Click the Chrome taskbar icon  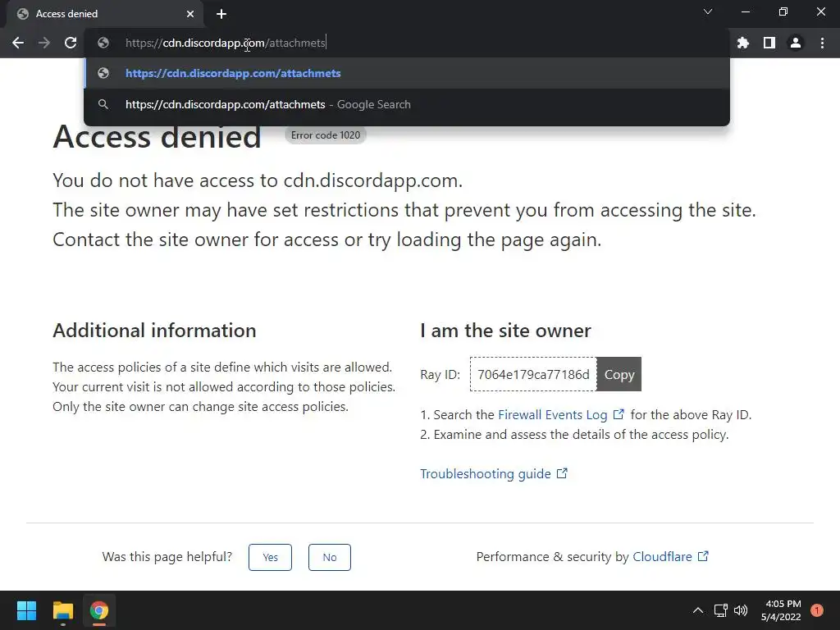99,610
